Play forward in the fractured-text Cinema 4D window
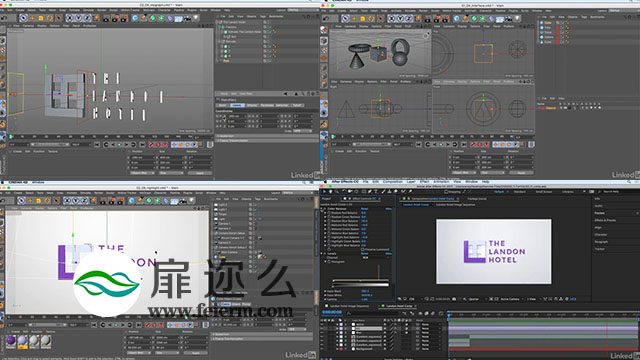 [x=120, y=144]
